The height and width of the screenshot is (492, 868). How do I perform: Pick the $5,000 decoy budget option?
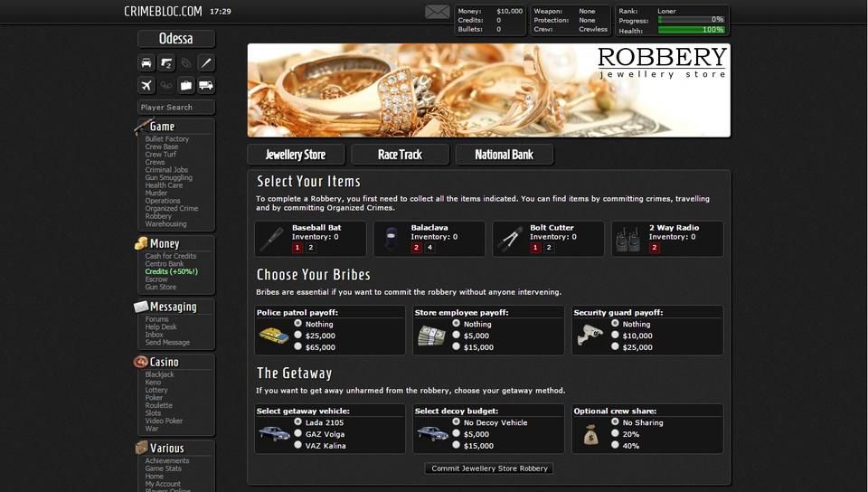[x=457, y=434]
